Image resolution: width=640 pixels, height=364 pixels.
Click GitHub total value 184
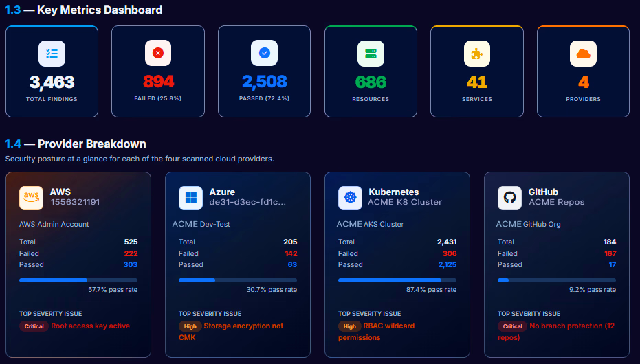(610, 242)
